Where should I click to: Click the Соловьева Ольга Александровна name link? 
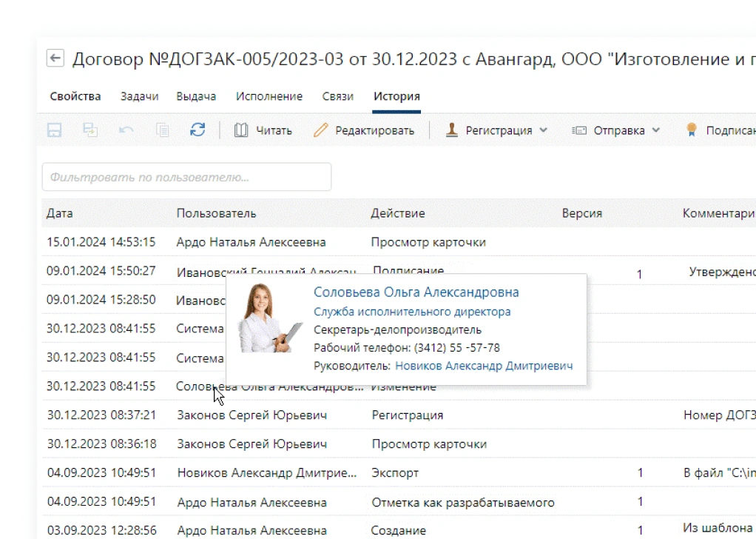(416, 292)
